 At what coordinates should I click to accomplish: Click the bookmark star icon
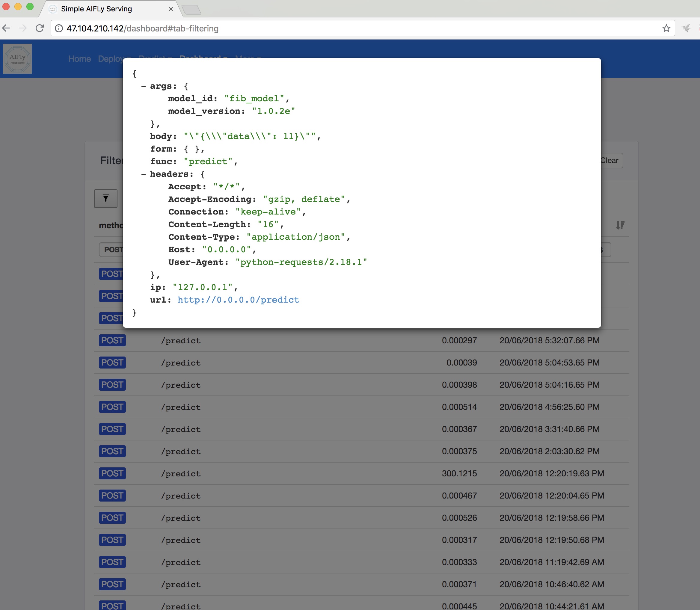point(666,28)
